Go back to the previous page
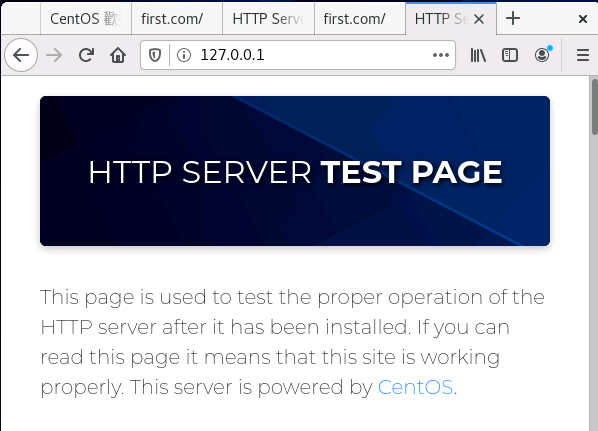Image resolution: width=598 pixels, height=431 pixels. pyautogui.click(x=21, y=55)
